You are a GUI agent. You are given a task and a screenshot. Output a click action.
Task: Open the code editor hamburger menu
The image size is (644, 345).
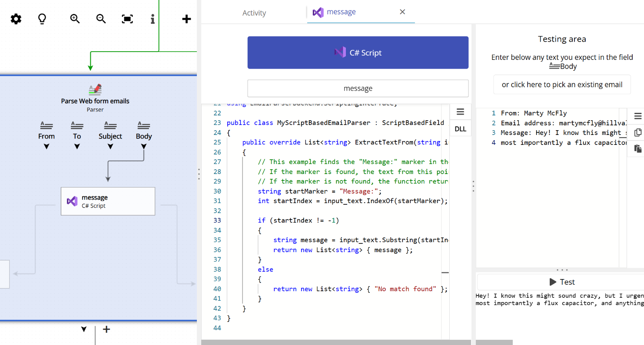460,112
